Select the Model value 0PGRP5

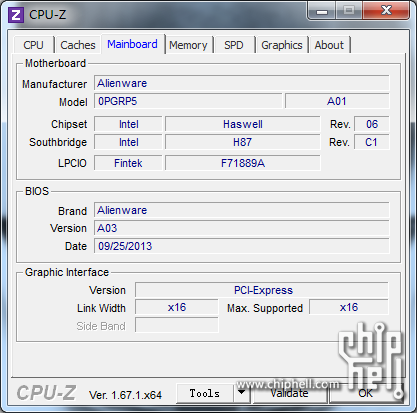coord(188,101)
